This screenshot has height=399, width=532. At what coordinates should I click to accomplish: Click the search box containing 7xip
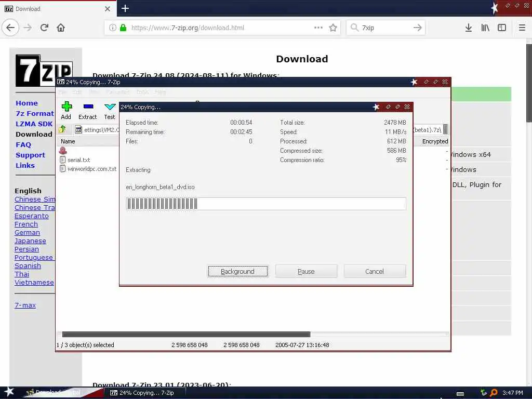pyautogui.click(x=385, y=28)
